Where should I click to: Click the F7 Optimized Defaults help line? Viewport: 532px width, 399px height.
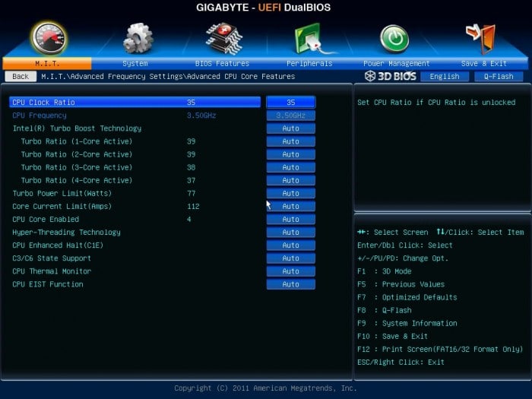(407, 297)
